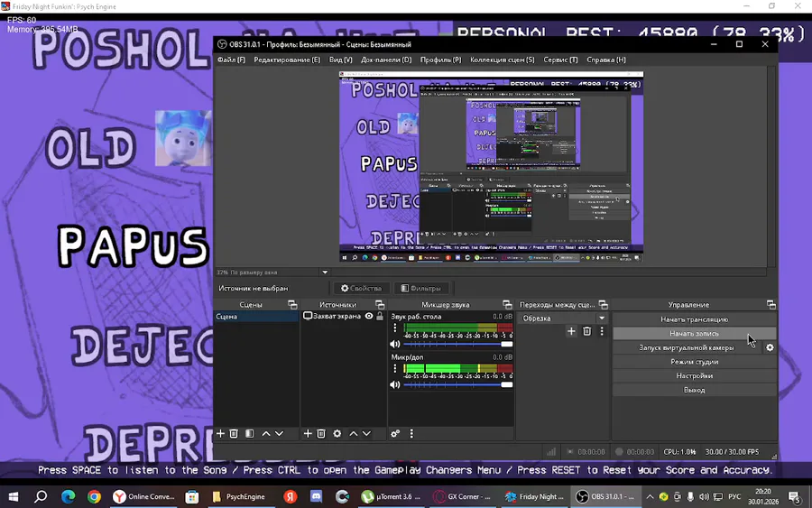Click Выход button in OBS

tap(694, 390)
